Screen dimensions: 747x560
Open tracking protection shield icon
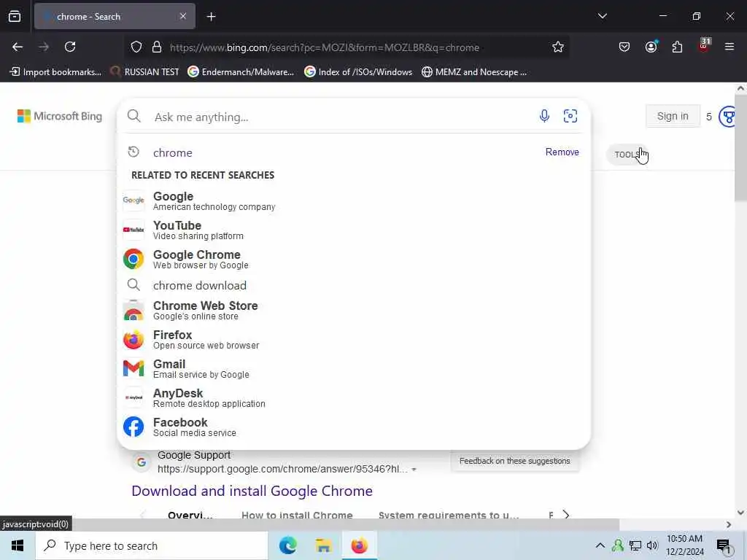[x=136, y=47]
